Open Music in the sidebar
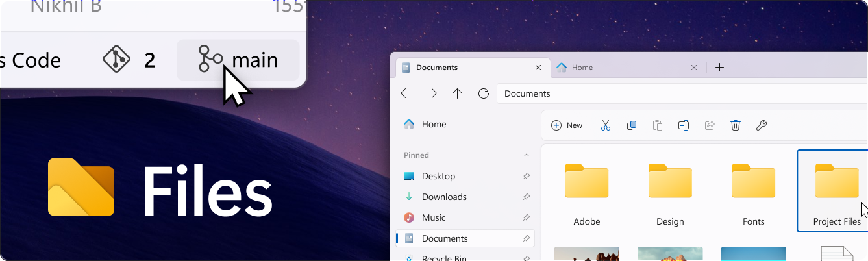868x261 pixels. pos(465,217)
